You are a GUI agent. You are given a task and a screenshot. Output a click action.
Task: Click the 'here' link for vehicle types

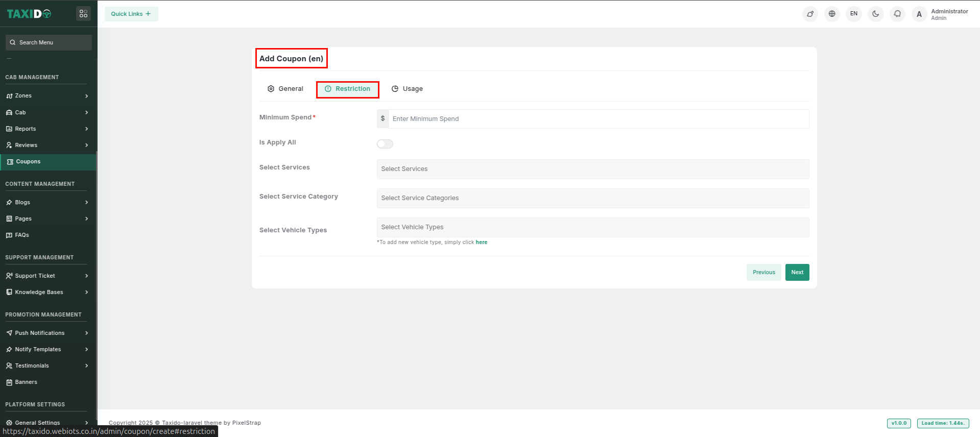[x=481, y=242]
